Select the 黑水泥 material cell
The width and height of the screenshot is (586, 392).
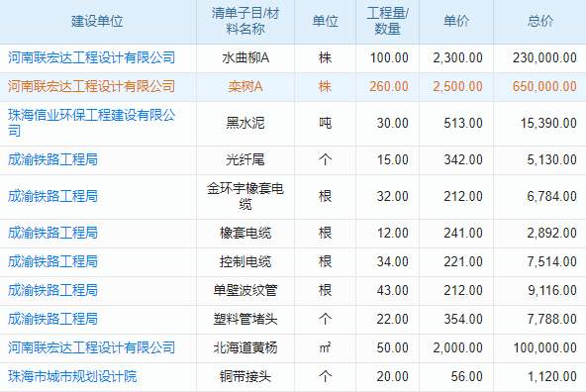coord(245,123)
